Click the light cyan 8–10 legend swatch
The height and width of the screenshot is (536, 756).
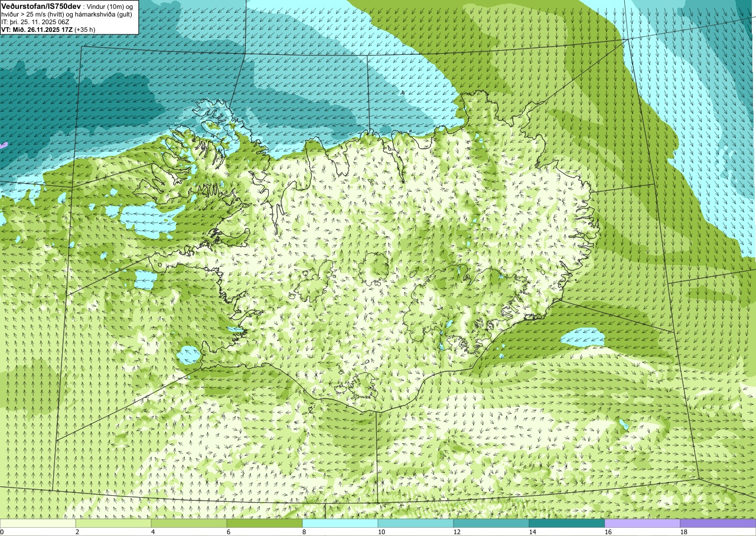coord(340,523)
